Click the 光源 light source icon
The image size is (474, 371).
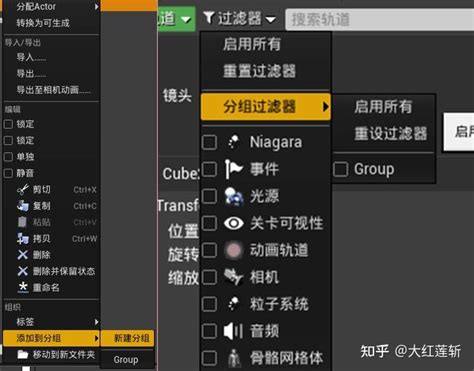click(234, 196)
